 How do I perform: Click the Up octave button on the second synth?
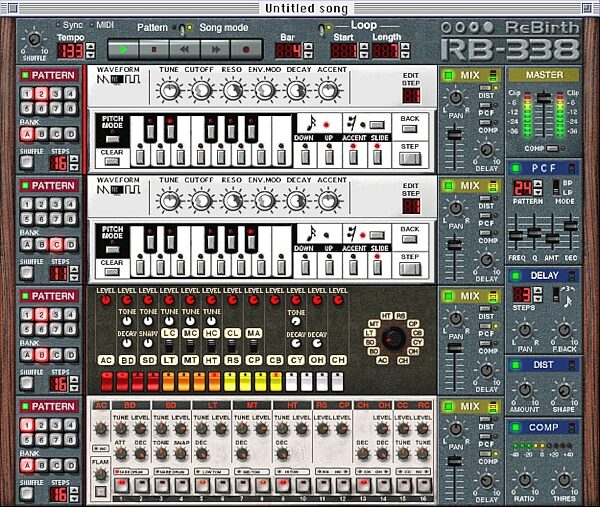[328, 267]
